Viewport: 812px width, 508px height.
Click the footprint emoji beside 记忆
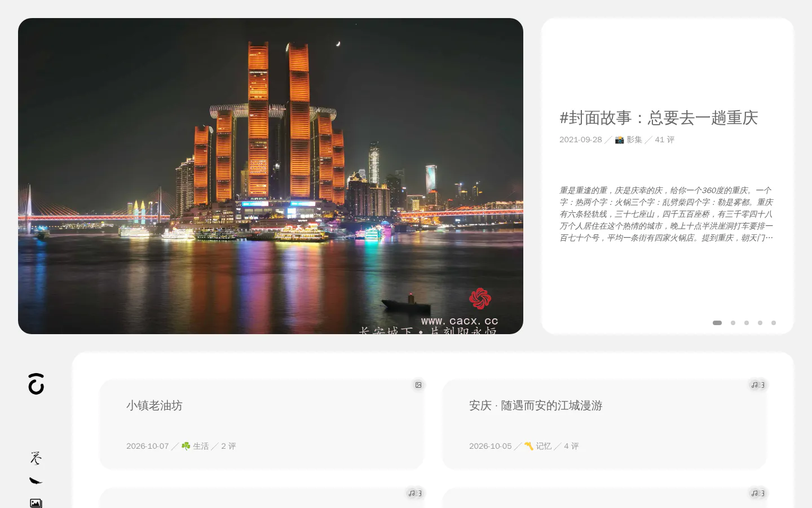pos(528,446)
